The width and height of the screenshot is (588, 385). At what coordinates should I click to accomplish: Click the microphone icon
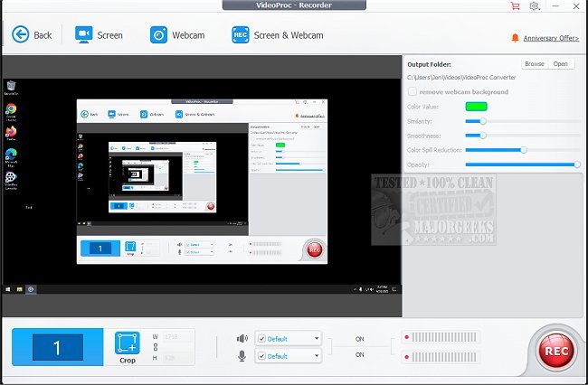coord(242,356)
